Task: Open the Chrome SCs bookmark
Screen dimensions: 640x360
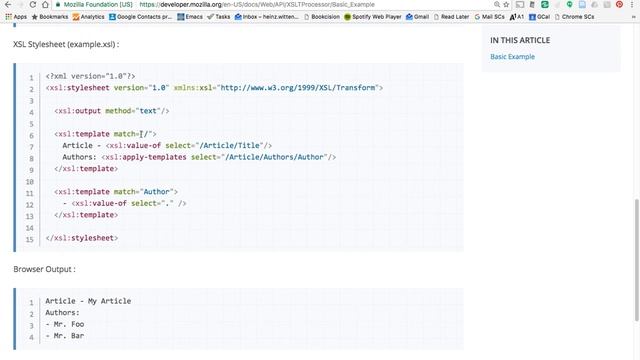Action: tap(574, 17)
